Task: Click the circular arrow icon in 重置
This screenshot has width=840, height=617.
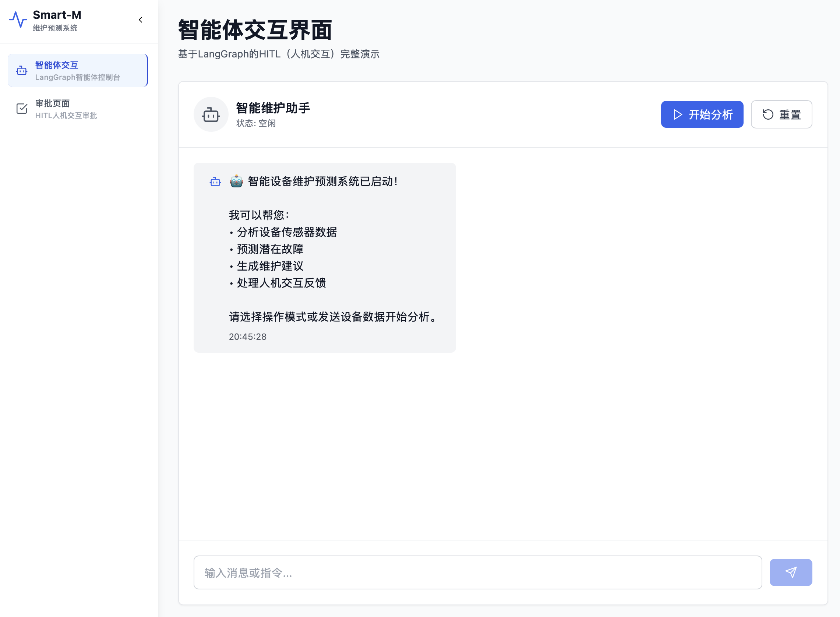Action: (768, 114)
